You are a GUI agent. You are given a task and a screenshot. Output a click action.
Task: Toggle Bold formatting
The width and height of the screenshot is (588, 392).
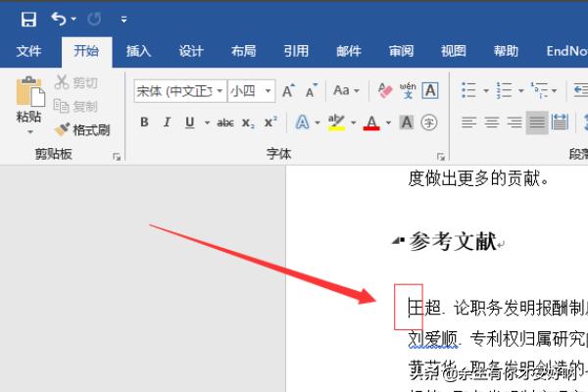pyautogui.click(x=144, y=122)
